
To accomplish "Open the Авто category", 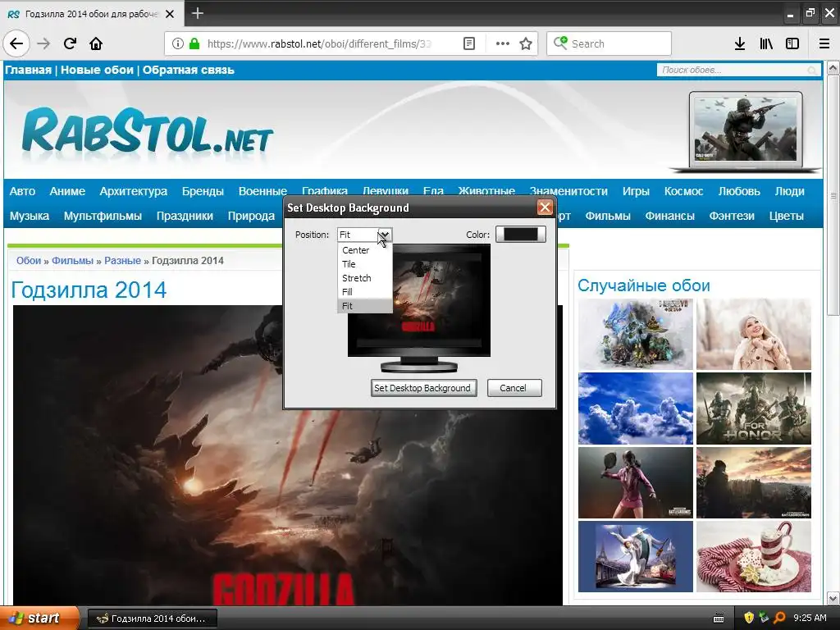I will click(x=22, y=191).
